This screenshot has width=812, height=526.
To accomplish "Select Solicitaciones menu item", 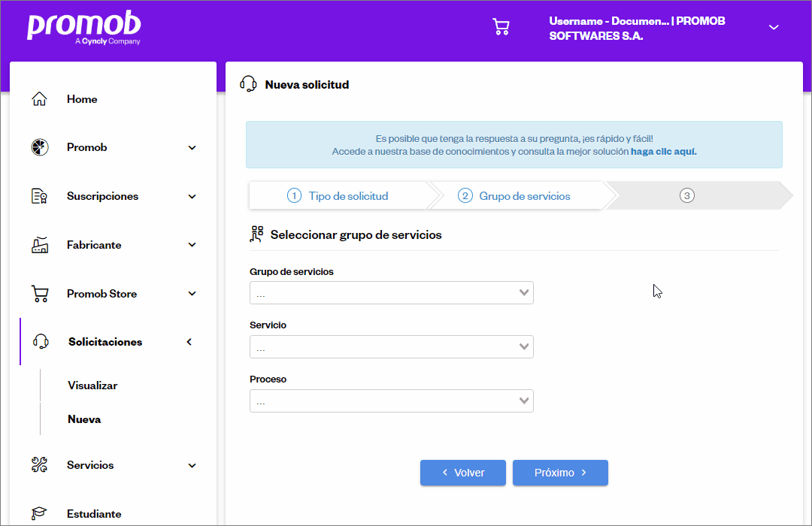I will (105, 342).
